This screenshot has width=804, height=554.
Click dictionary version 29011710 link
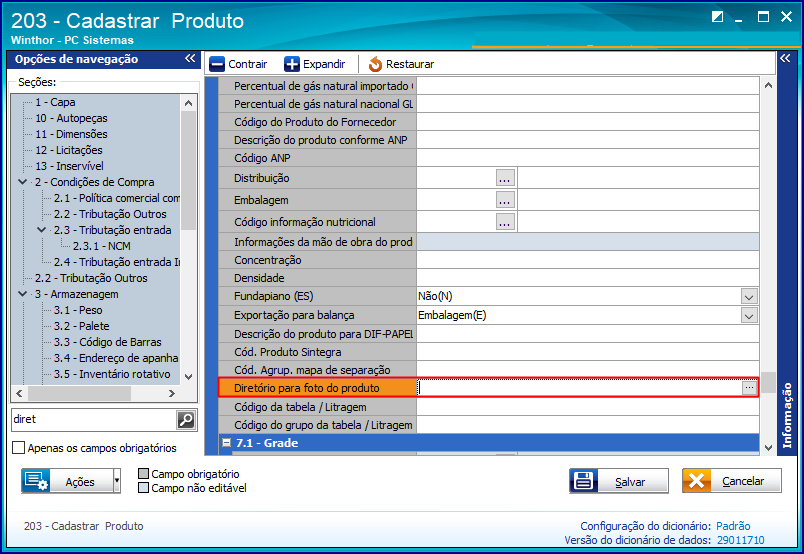pyautogui.click(x=740, y=540)
